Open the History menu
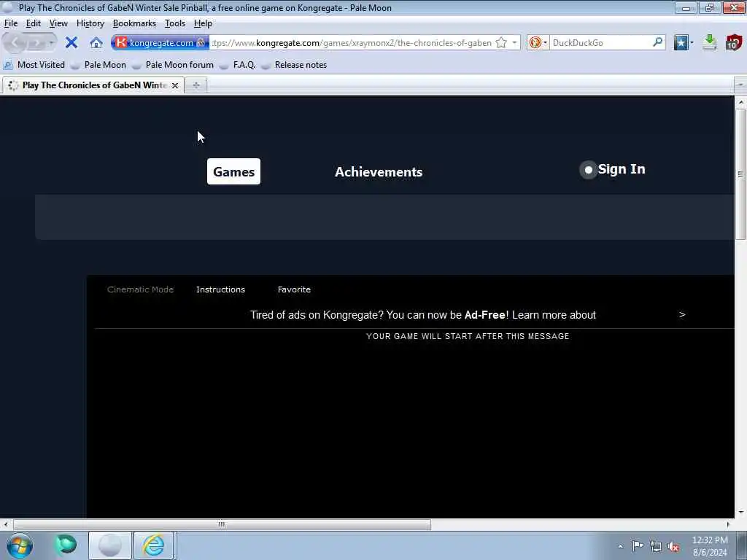The image size is (747, 560). click(90, 23)
